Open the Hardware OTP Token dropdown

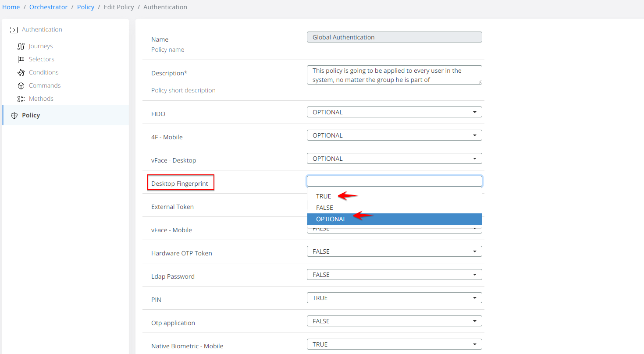coord(394,251)
